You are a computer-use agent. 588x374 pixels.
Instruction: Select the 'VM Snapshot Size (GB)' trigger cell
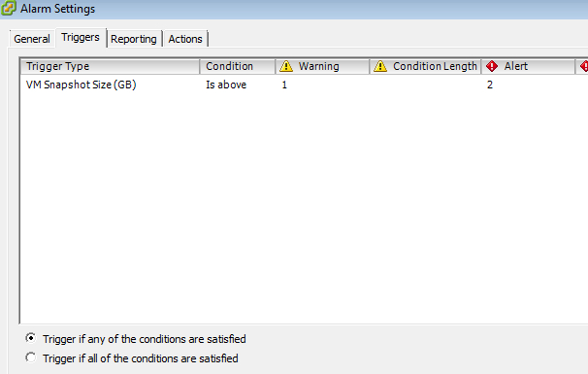coord(81,85)
